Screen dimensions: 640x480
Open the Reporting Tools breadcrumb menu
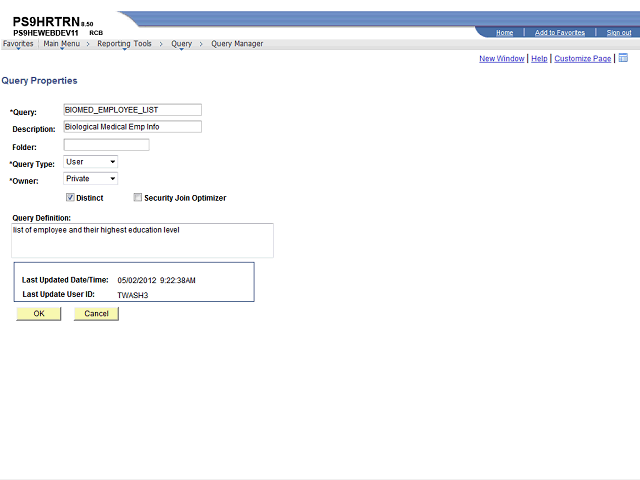(x=124, y=44)
